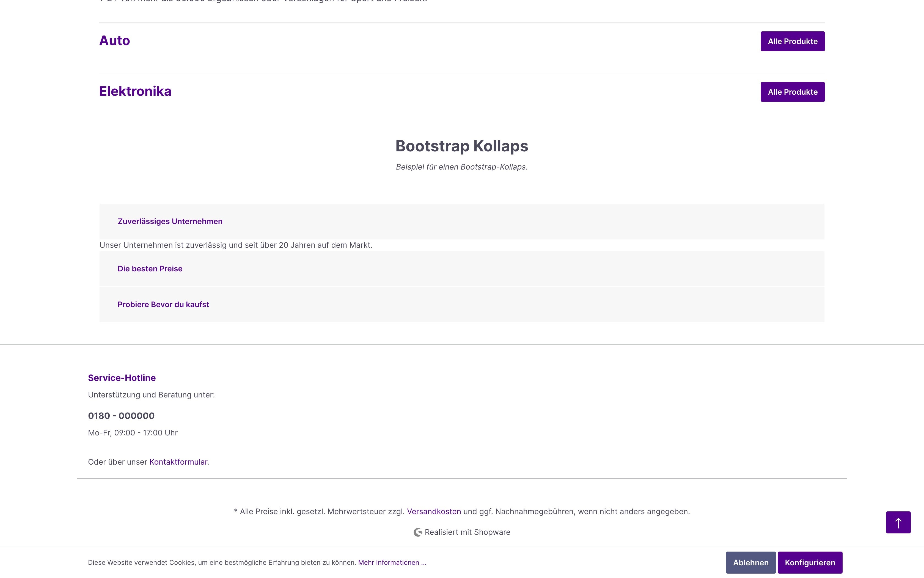Click the Service-Hotline footer heading
Image resolution: width=924 pixels, height=578 pixels.
tap(122, 378)
